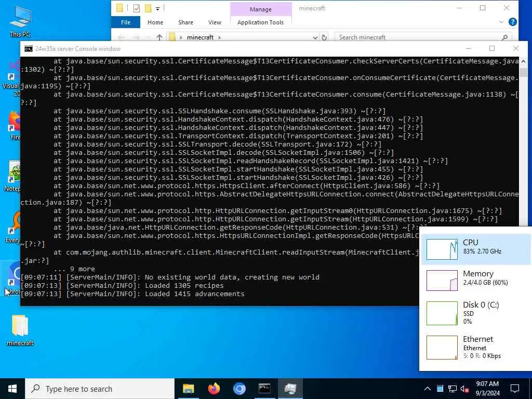Select the Application Tools tab
The width and height of the screenshot is (532, 399).
tap(260, 22)
